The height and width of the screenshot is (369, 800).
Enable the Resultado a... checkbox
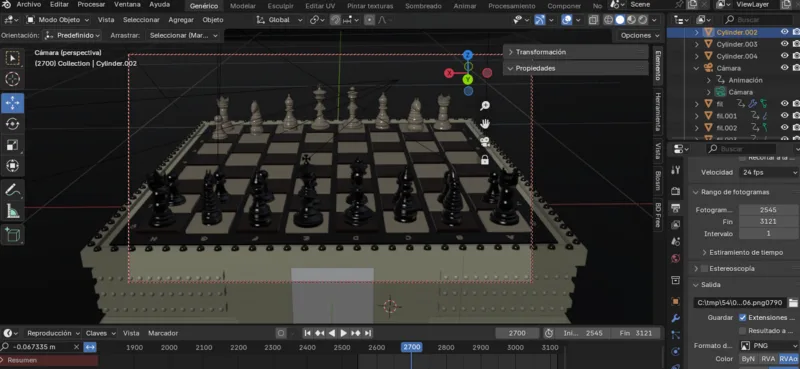pos(742,331)
